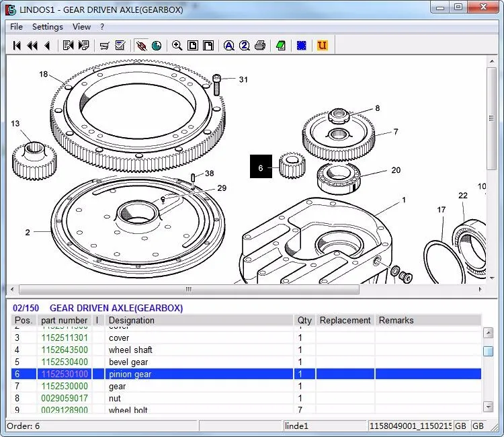Print using the printer icon
Screen dimensions: 504x437
click(x=260, y=45)
